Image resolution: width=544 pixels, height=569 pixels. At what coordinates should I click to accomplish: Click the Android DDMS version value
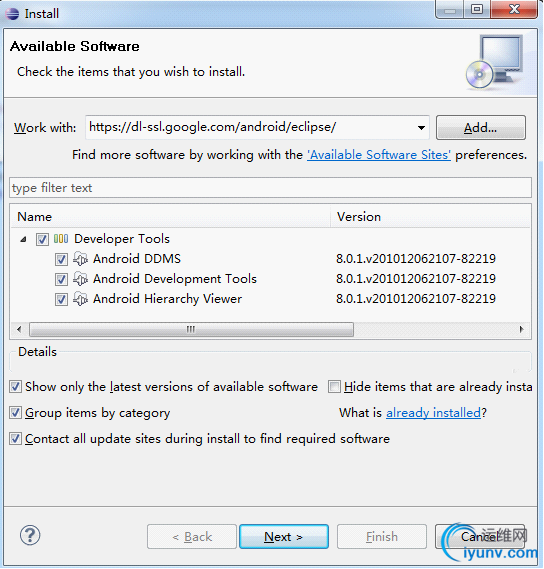(x=416, y=259)
